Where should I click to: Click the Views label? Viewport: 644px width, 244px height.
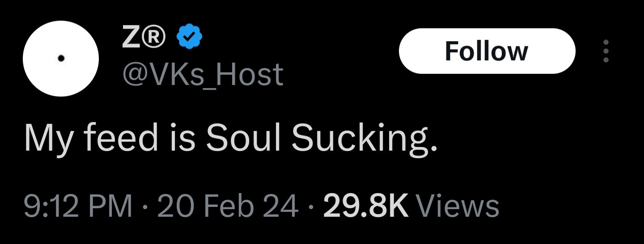point(457,207)
